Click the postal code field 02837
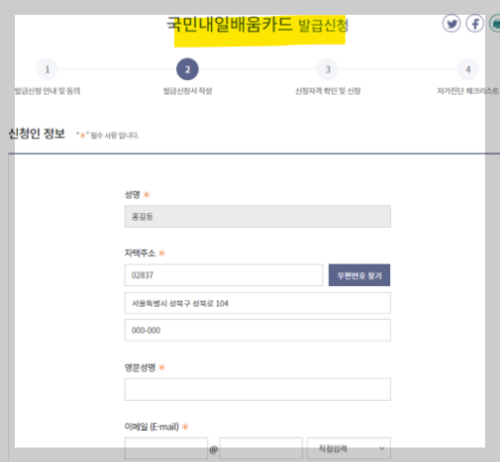This screenshot has width=500, height=462. (x=224, y=275)
